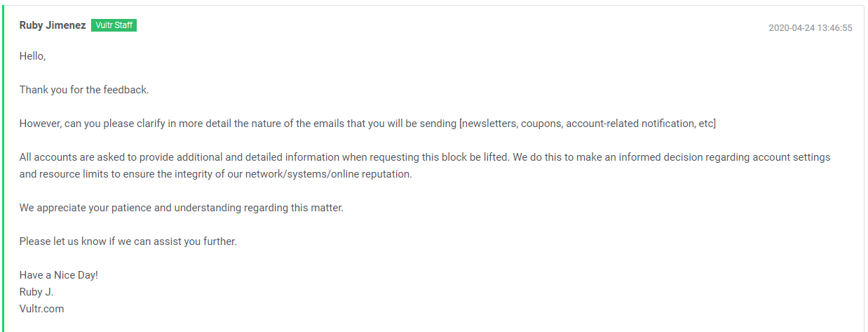Viewport: 868px width, 332px height.
Task: Click the text 'Thank you for the feedback.'
Action: click(84, 90)
